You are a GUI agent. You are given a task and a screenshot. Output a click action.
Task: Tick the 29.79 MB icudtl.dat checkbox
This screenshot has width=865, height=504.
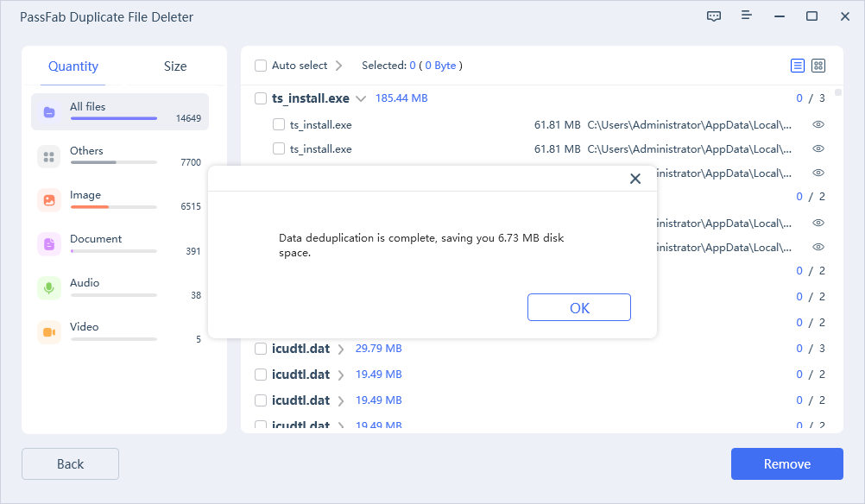261,349
